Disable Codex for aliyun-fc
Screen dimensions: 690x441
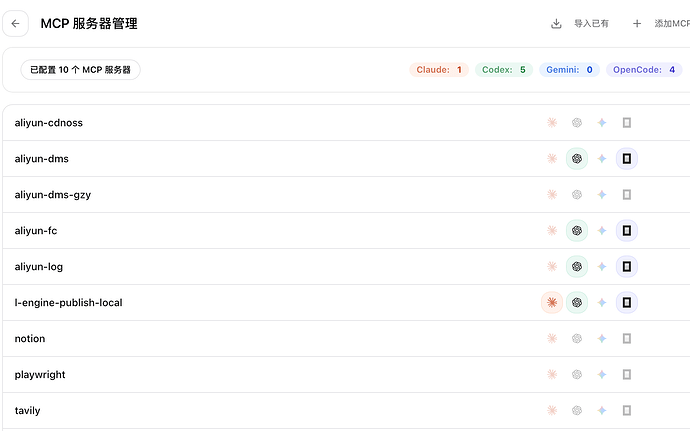[x=577, y=231]
